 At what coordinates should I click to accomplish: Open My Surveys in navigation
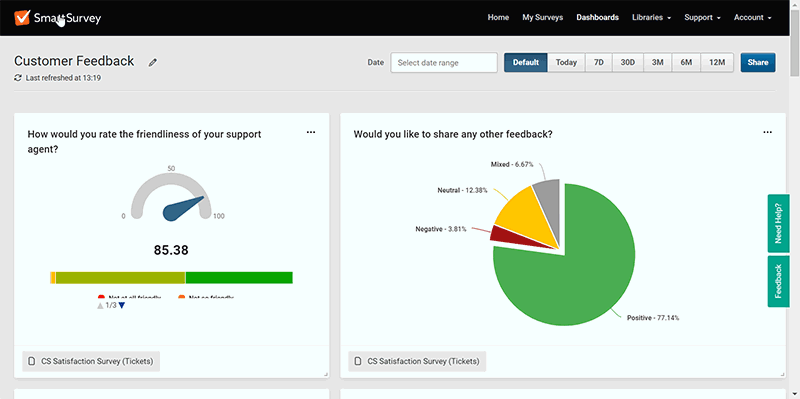542,17
